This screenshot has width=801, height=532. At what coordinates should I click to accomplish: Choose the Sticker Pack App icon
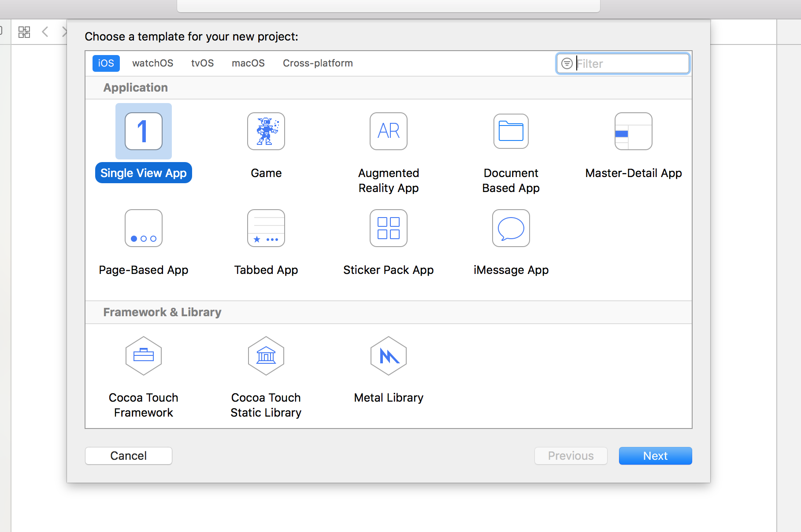point(388,228)
